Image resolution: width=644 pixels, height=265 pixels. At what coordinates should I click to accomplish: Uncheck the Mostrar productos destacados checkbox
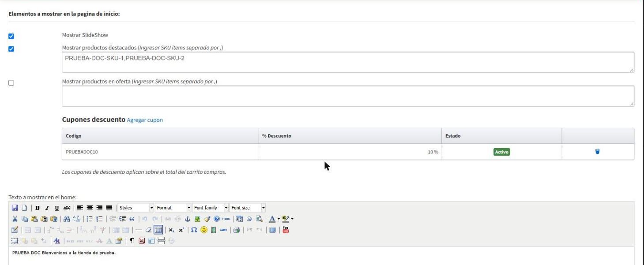[x=11, y=49]
